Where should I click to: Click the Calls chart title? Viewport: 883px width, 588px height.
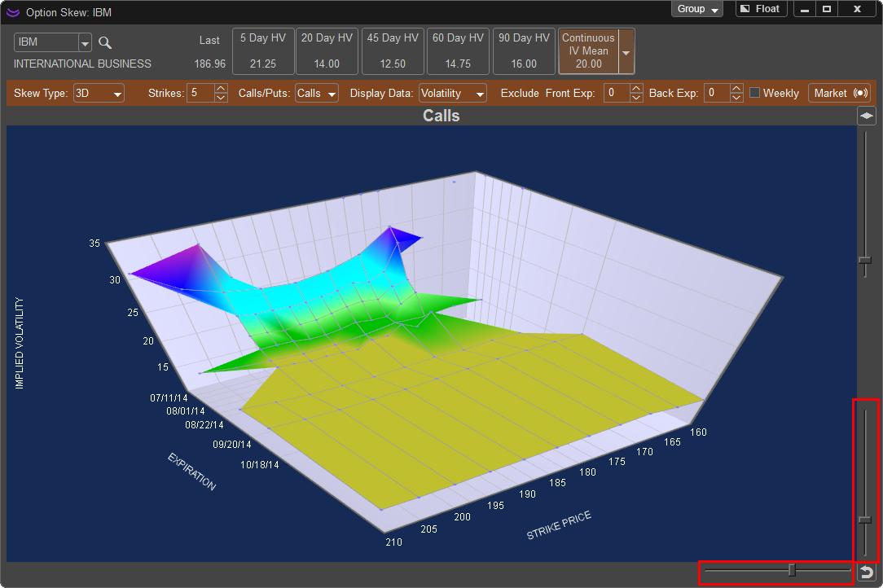441,116
